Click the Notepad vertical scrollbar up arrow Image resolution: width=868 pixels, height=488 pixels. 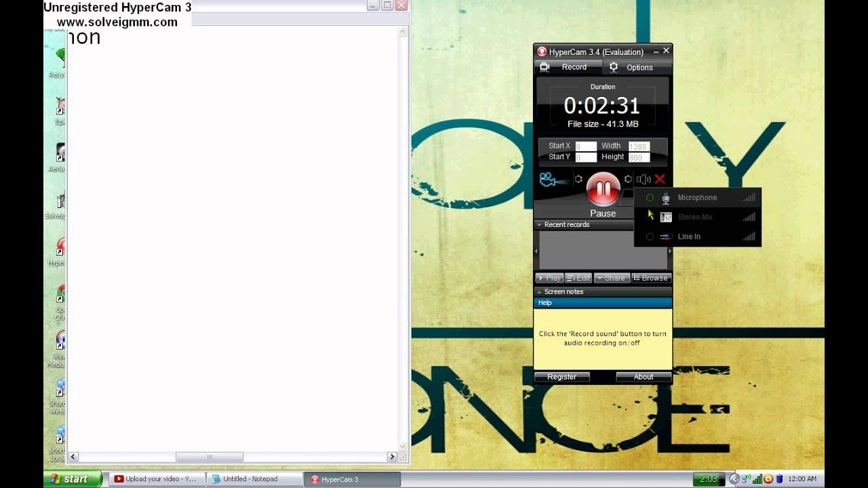[403, 31]
